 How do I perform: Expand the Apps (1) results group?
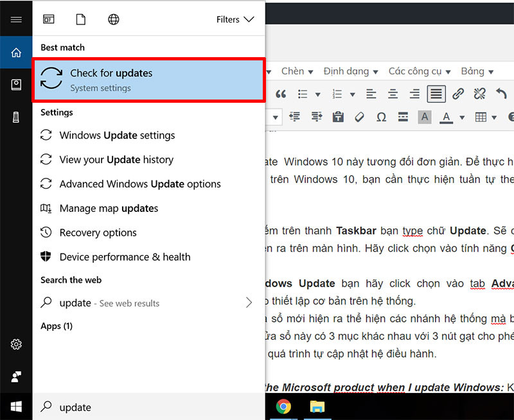(x=57, y=326)
